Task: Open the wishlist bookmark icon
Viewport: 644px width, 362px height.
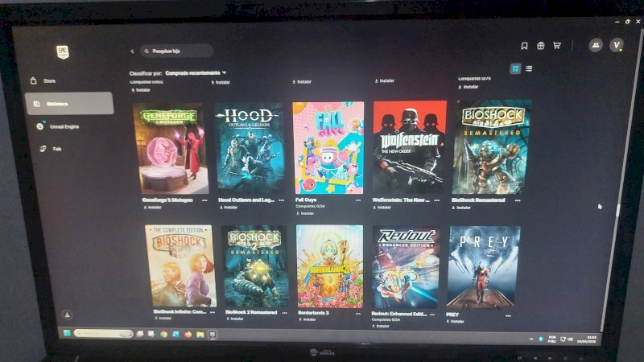Action: (x=524, y=46)
